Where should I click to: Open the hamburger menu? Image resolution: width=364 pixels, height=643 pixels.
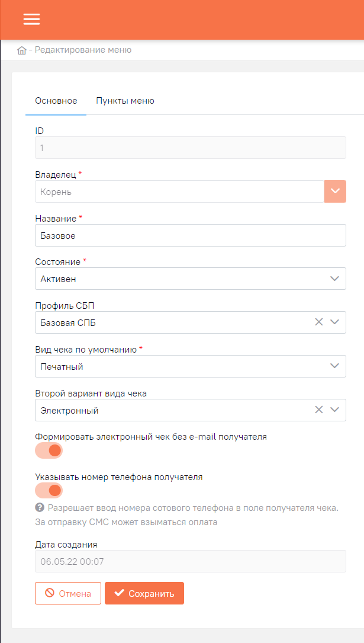31,20
